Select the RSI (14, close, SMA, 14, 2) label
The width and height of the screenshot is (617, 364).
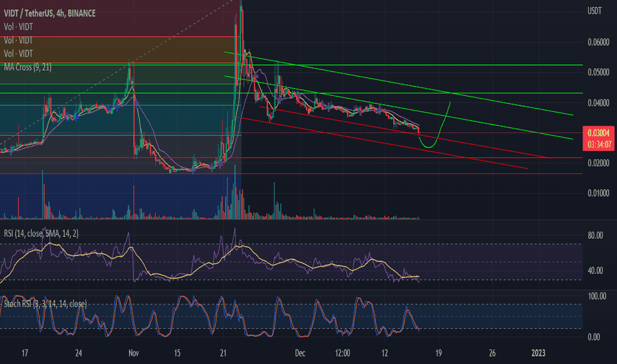pos(41,234)
